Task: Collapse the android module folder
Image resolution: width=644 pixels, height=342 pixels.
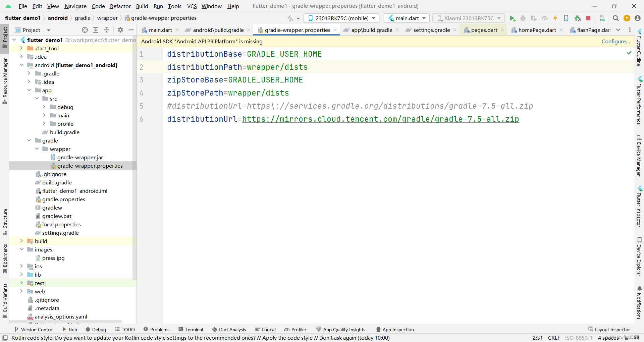Action: [x=21, y=65]
